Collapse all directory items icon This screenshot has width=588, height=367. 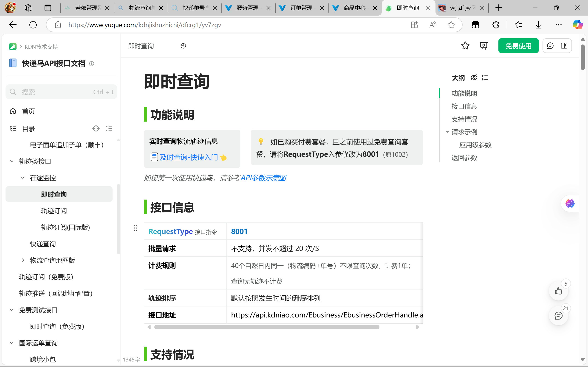[x=109, y=128]
